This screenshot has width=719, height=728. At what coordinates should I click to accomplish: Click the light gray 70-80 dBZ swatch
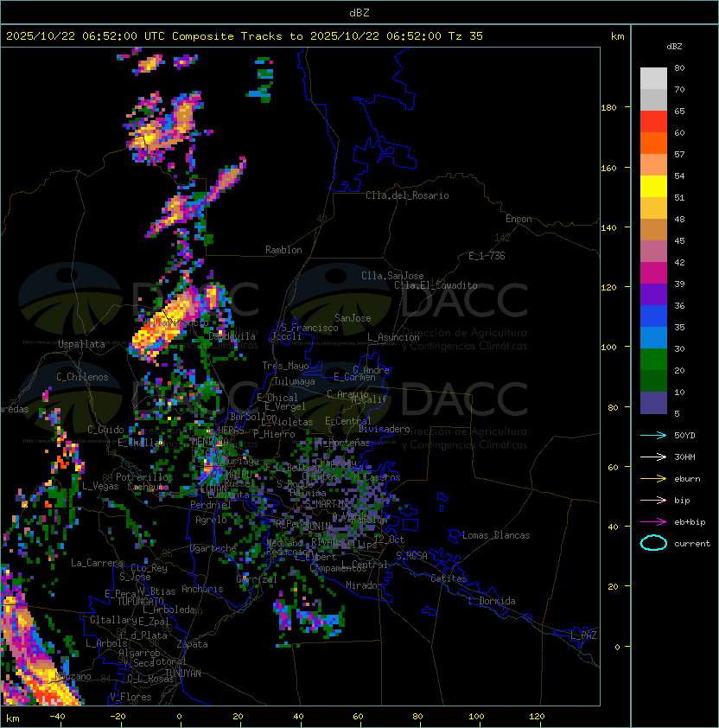(x=653, y=79)
